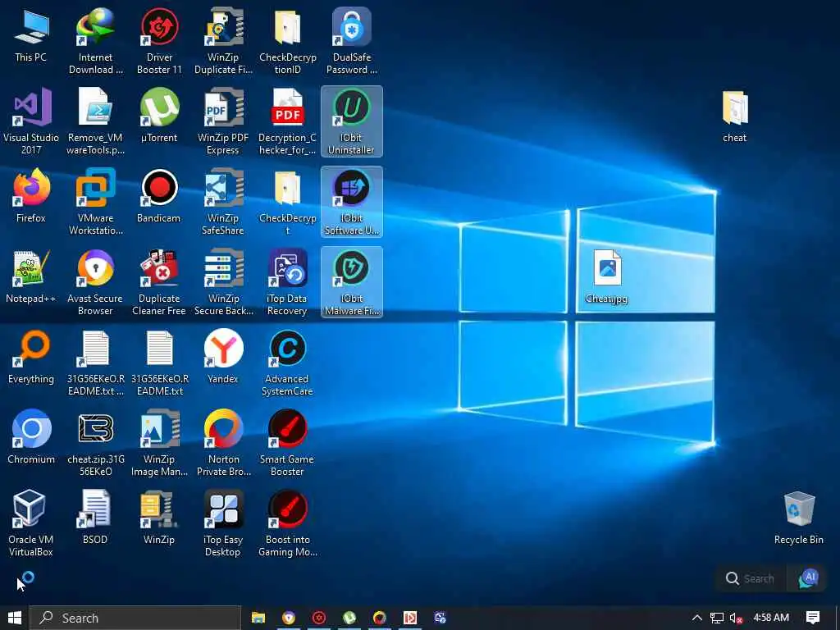Select the cheat.zip.31G56EKeO encrypted file

95,442
